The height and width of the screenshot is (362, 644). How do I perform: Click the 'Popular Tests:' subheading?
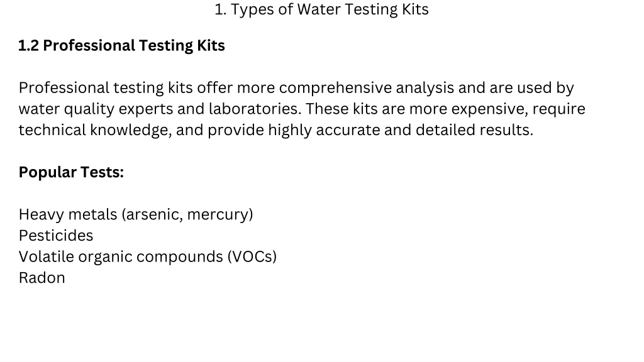click(71, 172)
